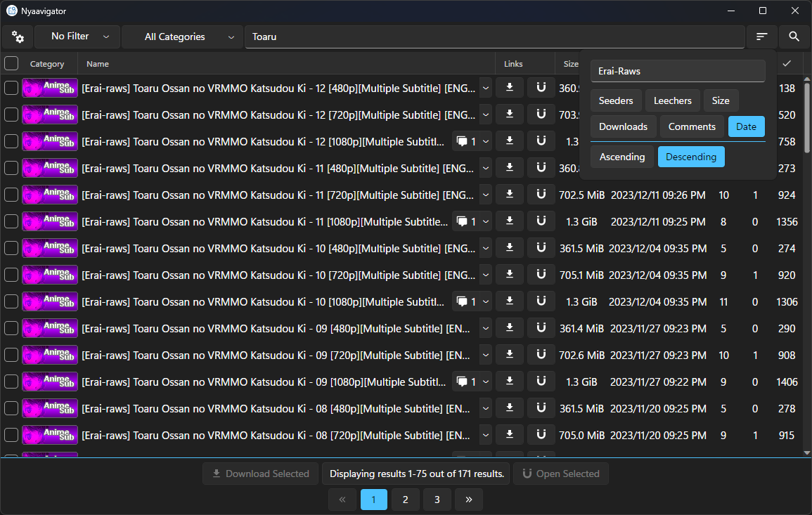Open the All Categories dropdown

click(x=182, y=37)
